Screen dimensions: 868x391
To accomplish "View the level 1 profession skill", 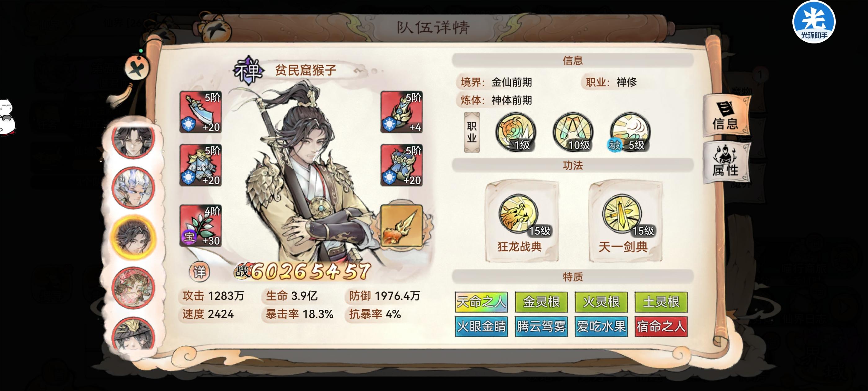I will (516, 132).
